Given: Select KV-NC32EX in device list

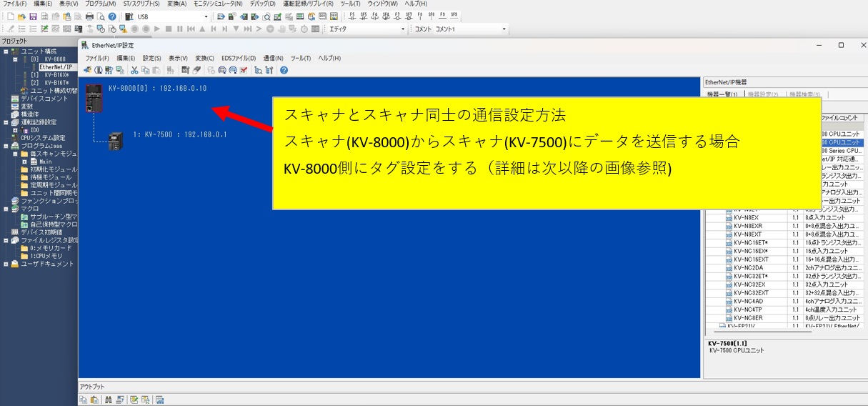Looking at the screenshot, I should [747, 284].
